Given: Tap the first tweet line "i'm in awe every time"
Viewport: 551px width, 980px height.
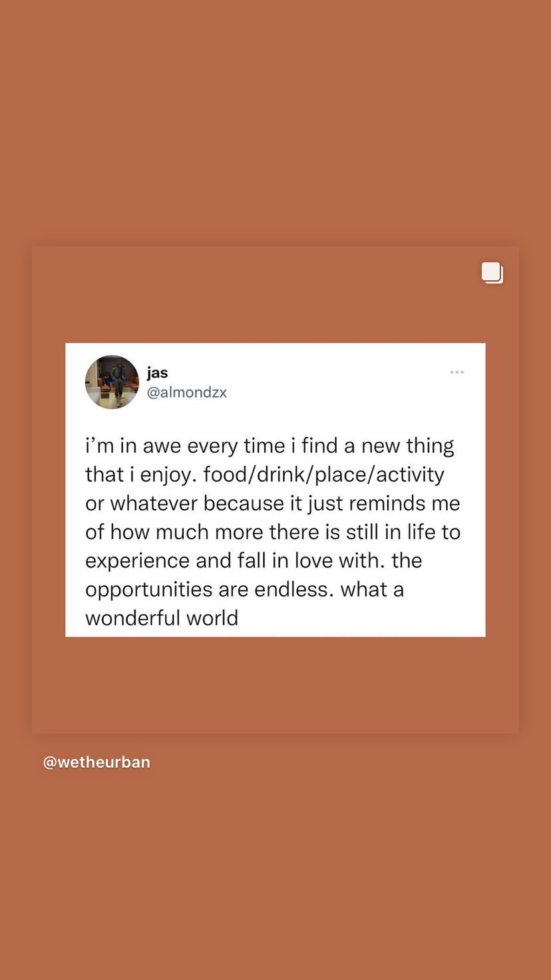Looking at the screenshot, I should 185,446.
